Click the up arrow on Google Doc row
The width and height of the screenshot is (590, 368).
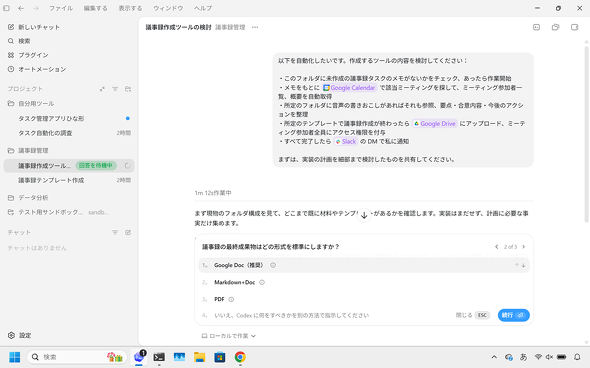pos(517,265)
